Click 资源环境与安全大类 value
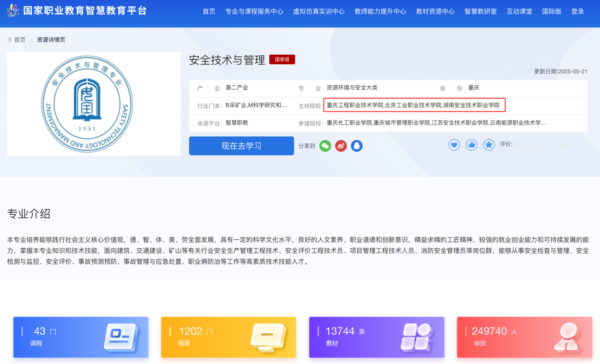Image resolution: width=600 pixels, height=364 pixels. click(352, 88)
